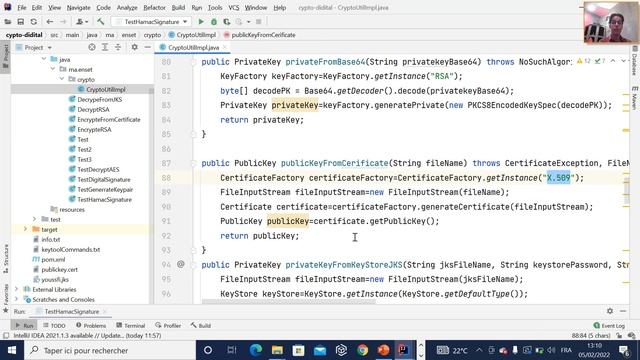Collapse all in Project panel toolbar
This screenshot has width=640, height=360.
point(118,47)
